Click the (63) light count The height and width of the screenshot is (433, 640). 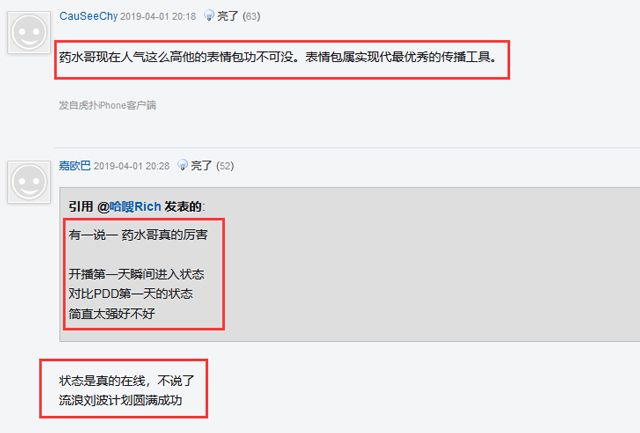[251, 16]
